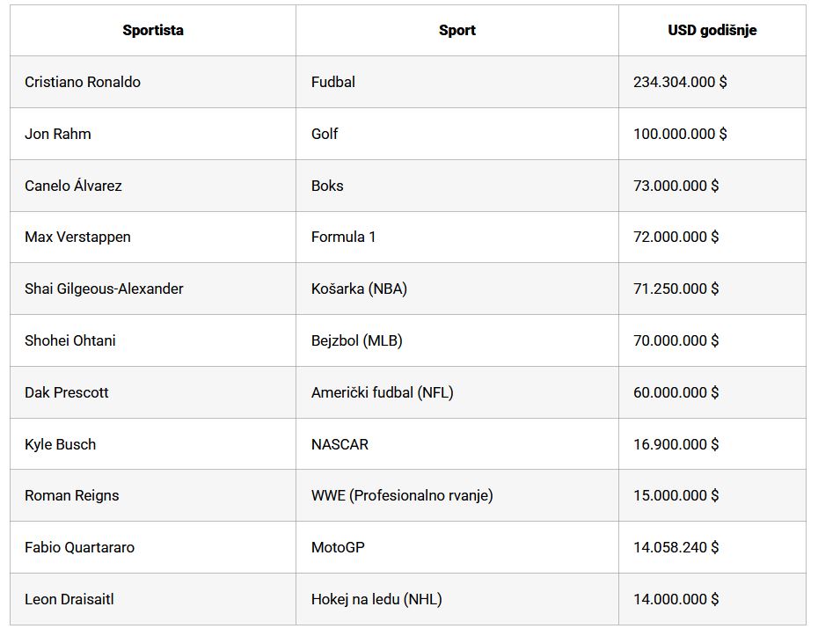Click the Jon Rahm name cell

coord(58,134)
